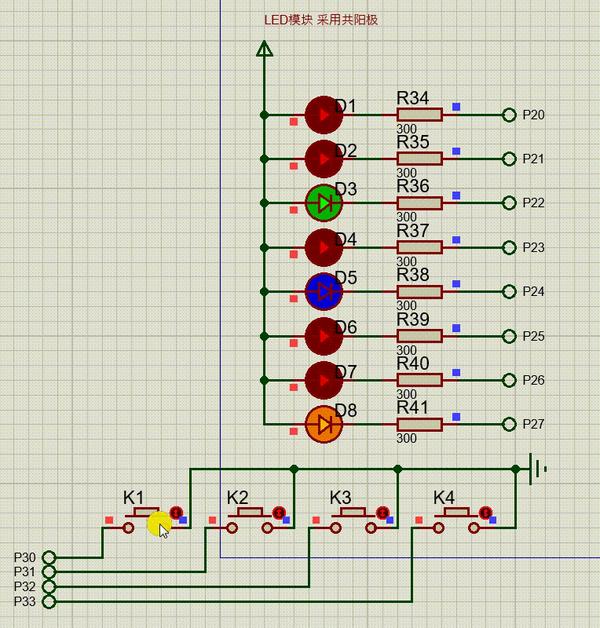Click the P27 text label
Image resolution: width=600 pixels, height=628 pixels.
coord(534,424)
